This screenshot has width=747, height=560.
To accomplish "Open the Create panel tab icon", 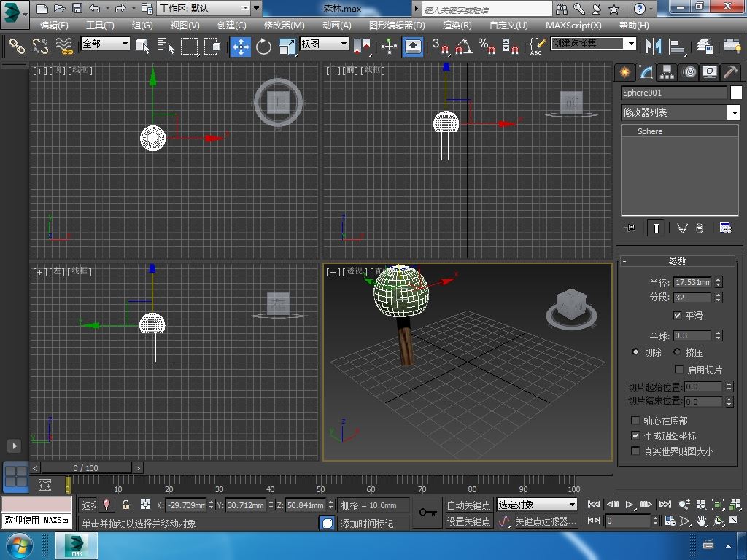I will click(624, 72).
